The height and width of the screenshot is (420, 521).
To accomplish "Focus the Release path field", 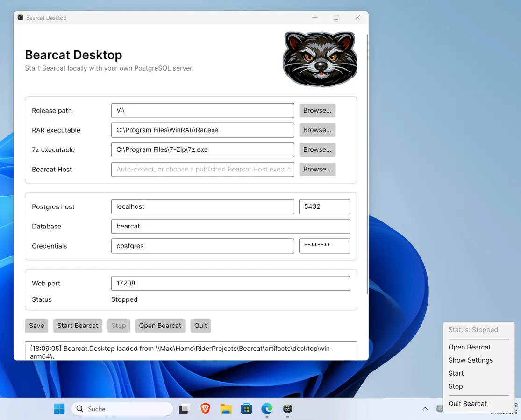I will point(203,111).
